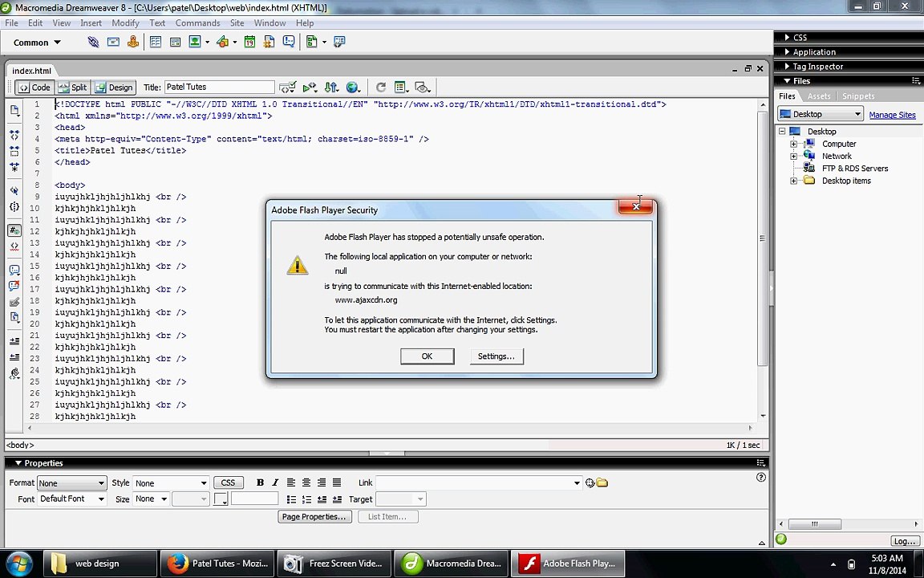Click OK in Flash Player Security dialog
The width and height of the screenshot is (924, 578).
click(x=428, y=356)
